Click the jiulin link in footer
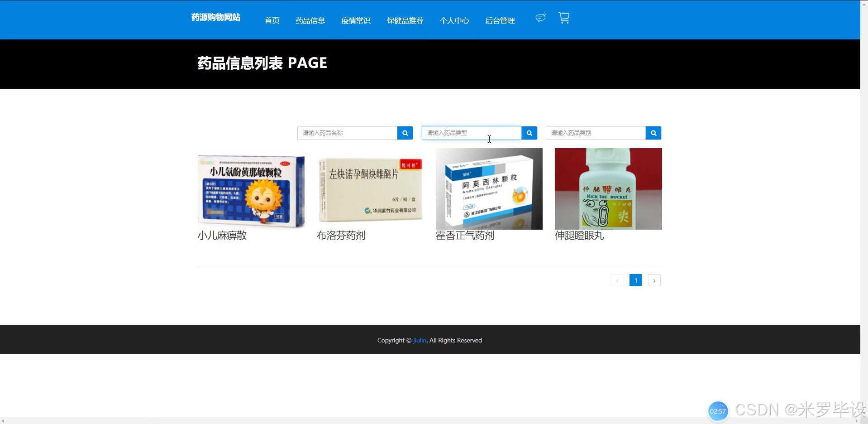The image size is (868, 424). click(419, 340)
